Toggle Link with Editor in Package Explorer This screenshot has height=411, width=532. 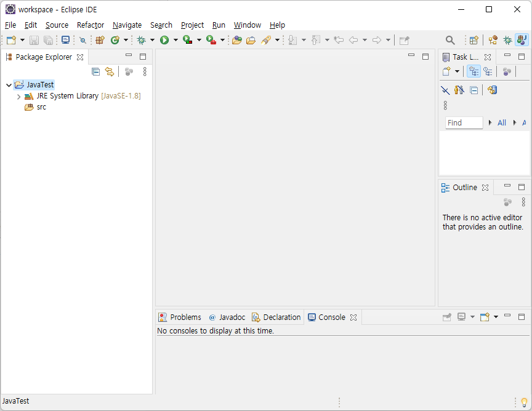point(110,71)
